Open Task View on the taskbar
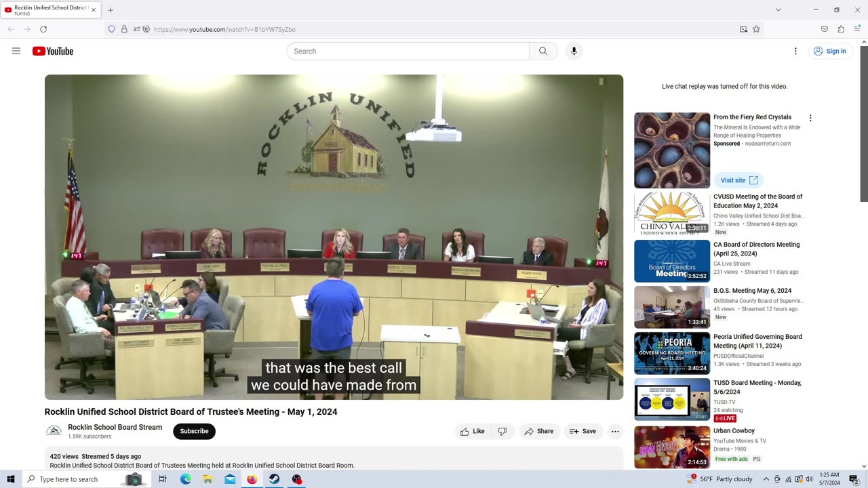Viewport: 868px width, 488px height. [163, 479]
